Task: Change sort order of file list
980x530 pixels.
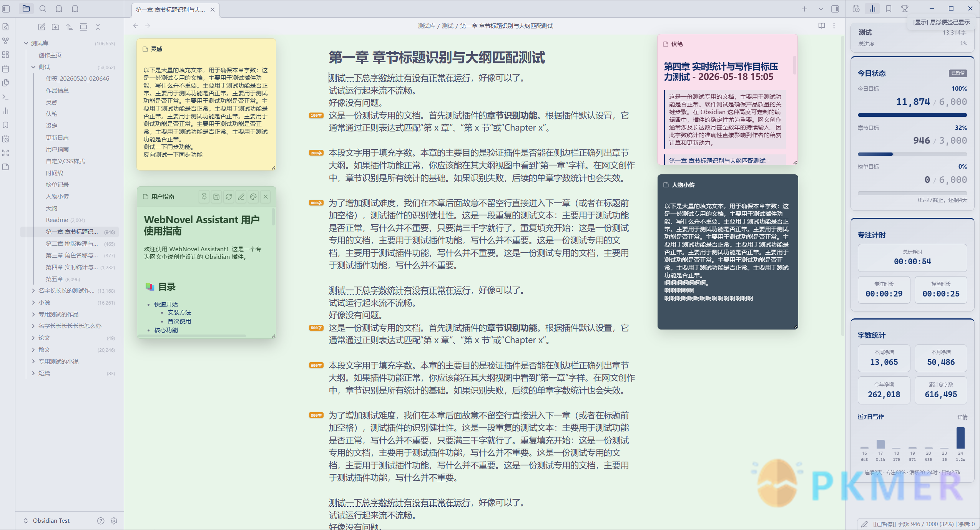Action: click(70, 27)
